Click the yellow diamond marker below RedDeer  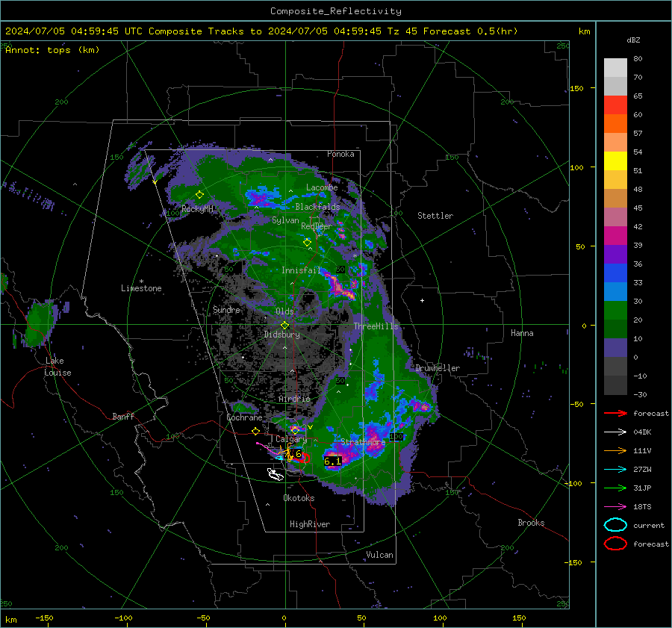click(308, 243)
